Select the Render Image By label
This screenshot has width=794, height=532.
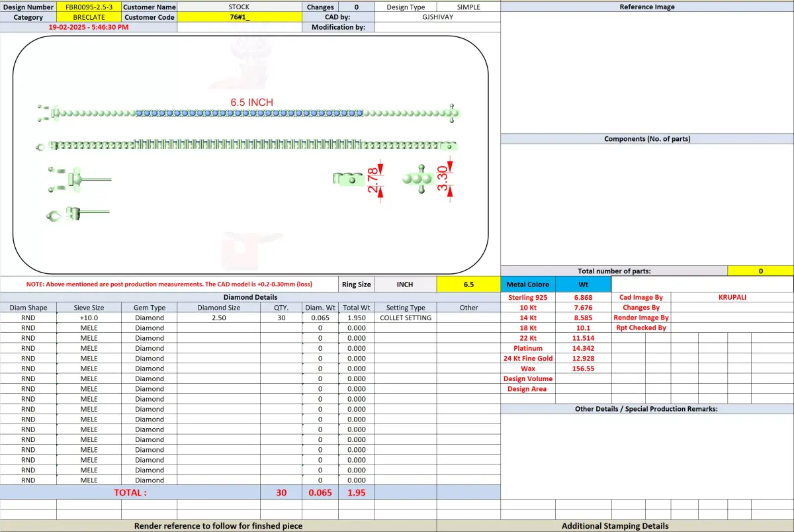[641, 318]
